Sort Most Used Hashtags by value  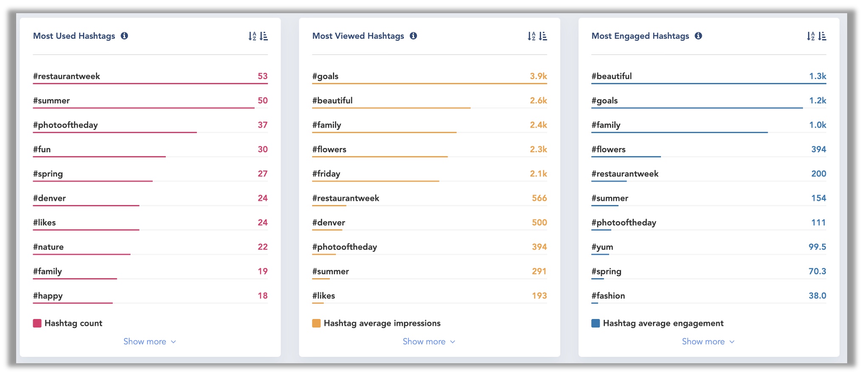[x=264, y=36]
